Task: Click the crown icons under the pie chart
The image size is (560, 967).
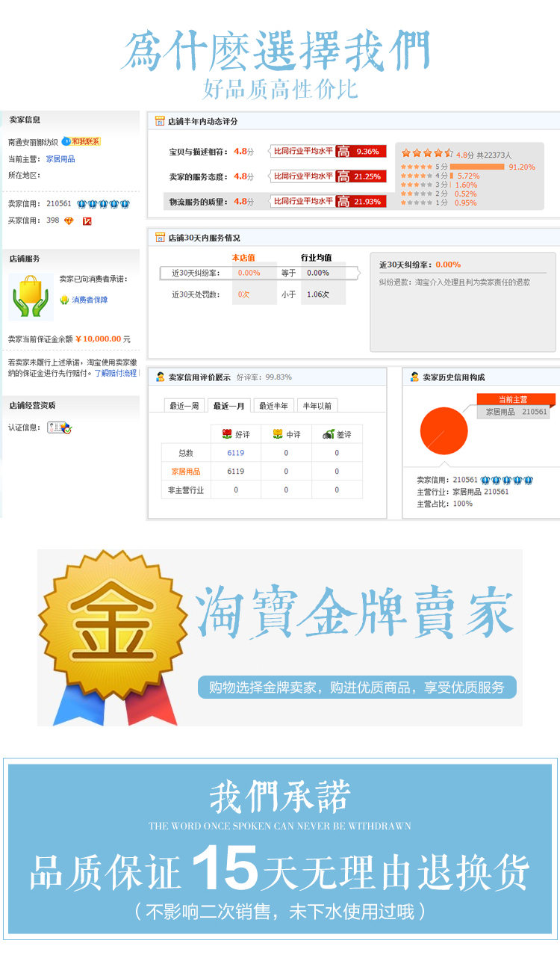Action: coord(507,480)
